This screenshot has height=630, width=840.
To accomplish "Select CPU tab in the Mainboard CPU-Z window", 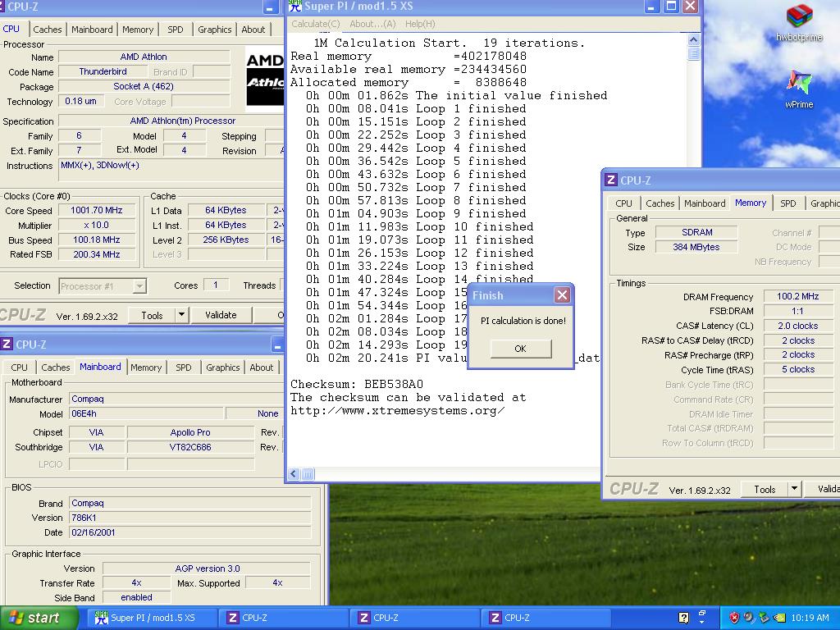I will coord(19,367).
